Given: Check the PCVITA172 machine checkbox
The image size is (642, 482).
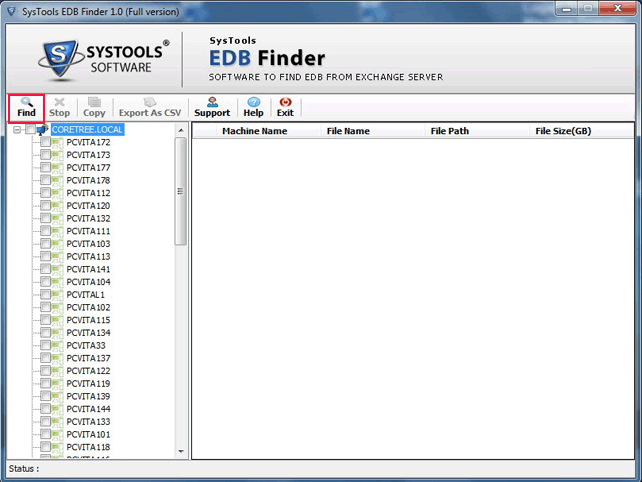Looking at the screenshot, I should click(45, 143).
